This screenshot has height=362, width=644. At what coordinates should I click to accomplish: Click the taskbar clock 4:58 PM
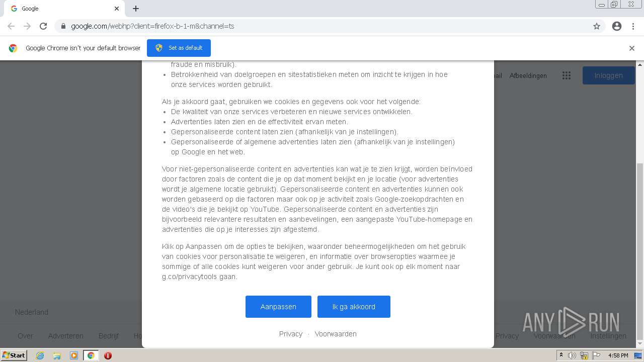pyautogui.click(x=618, y=355)
